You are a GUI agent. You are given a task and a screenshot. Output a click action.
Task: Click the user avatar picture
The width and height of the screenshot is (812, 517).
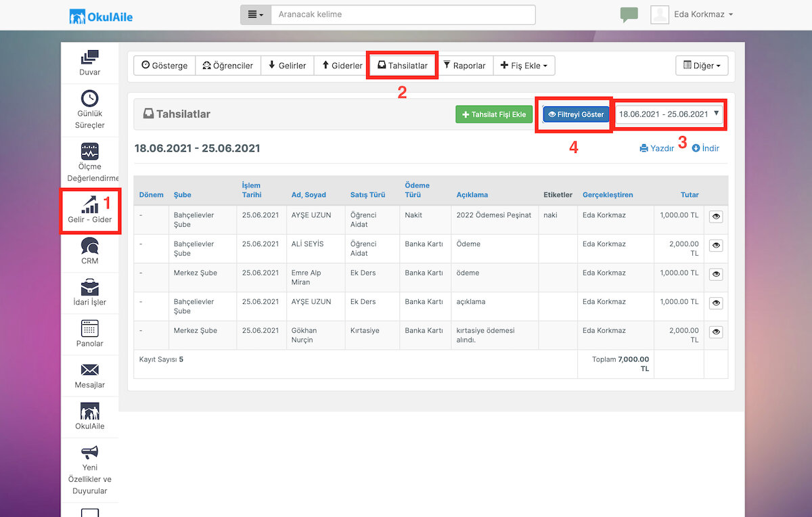pyautogui.click(x=660, y=15)
